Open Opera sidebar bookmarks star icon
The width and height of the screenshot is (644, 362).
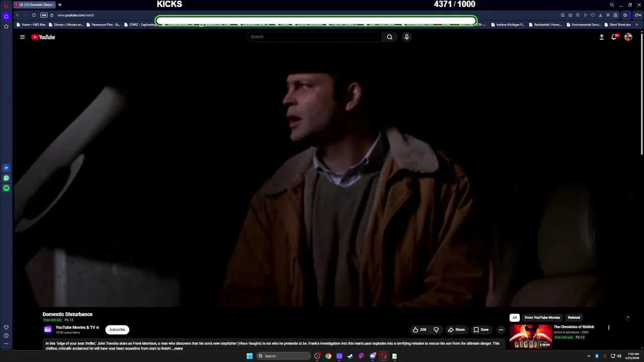pyautogui.click(x=6, y=26)
